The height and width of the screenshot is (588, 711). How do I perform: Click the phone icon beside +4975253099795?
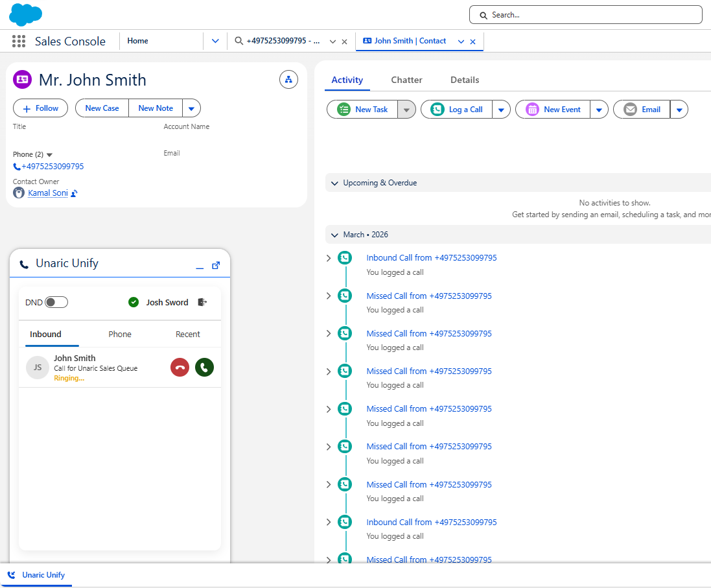17,167
